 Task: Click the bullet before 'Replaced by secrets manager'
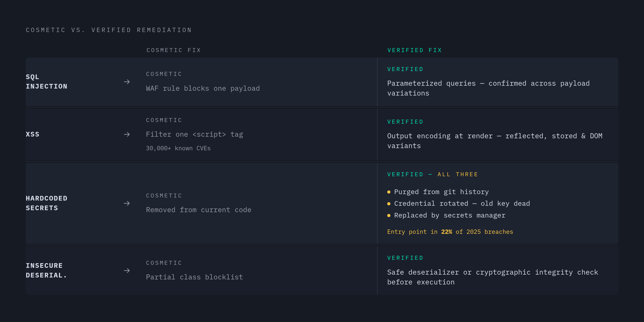click(389, 216)
